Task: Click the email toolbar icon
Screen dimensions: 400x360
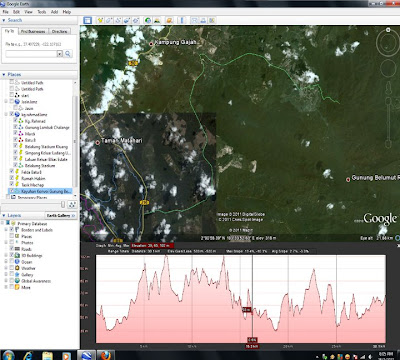Action: click(x=194, y=20)
